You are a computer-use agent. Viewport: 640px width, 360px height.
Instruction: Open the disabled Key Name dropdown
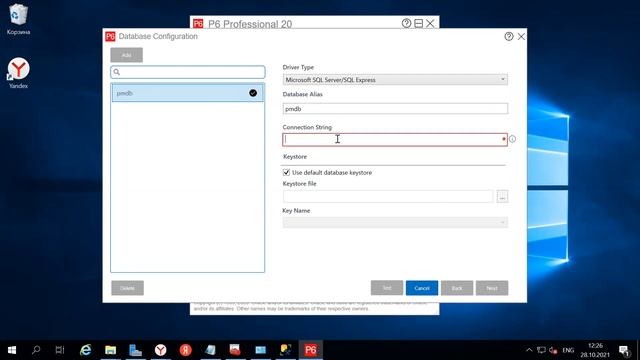395,222
